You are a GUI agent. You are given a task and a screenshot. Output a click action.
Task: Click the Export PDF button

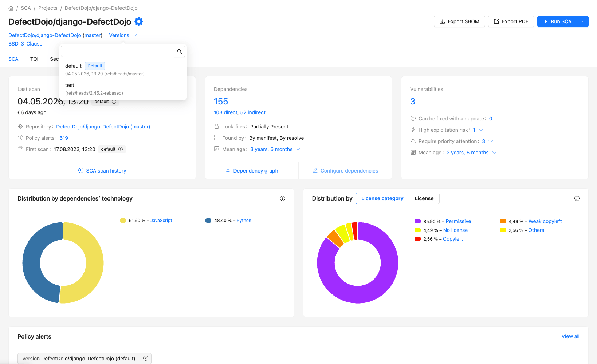click(511, 21)
